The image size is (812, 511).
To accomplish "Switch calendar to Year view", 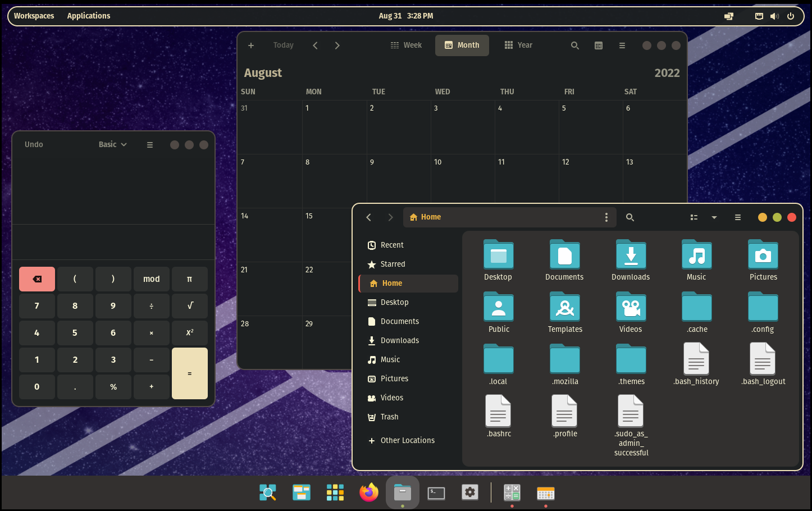I will coord(518,45).
